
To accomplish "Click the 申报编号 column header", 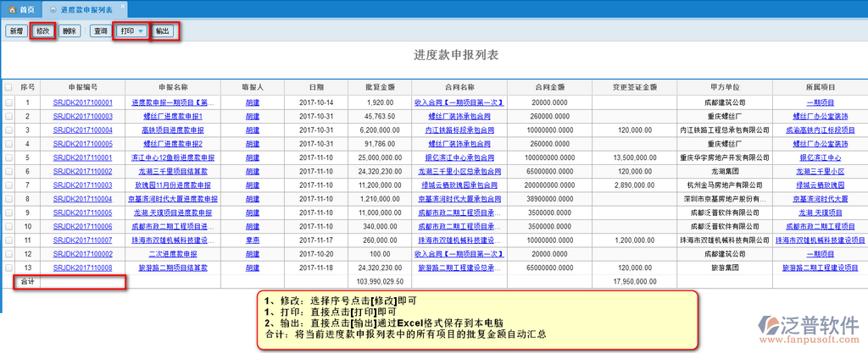I will [82, 86].
